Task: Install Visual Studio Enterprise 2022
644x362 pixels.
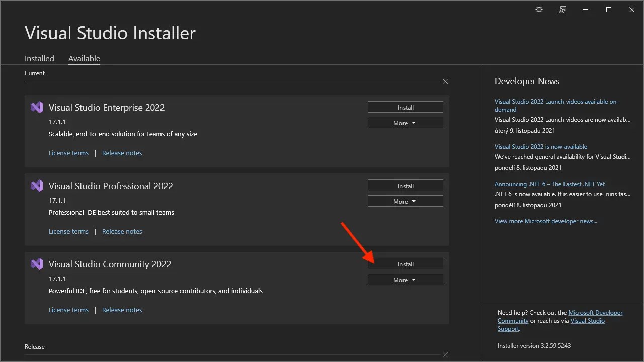Action: tap(406, 107)
